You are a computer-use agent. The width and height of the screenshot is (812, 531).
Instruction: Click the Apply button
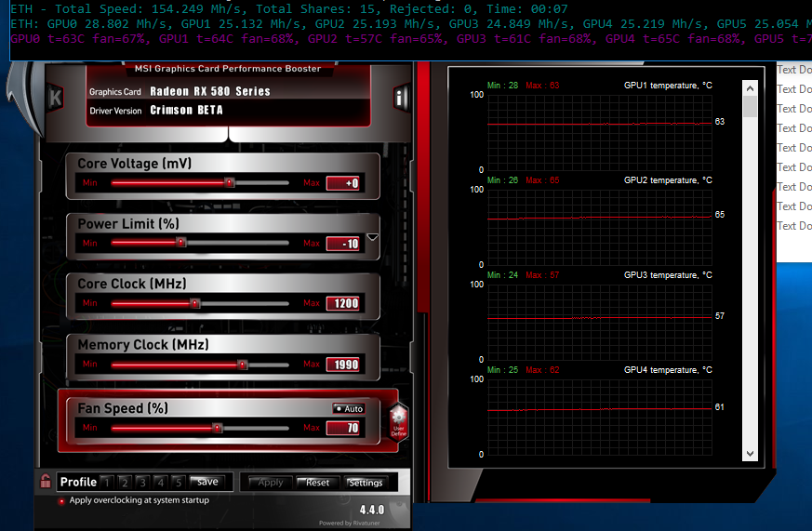[x=270, y=483]
